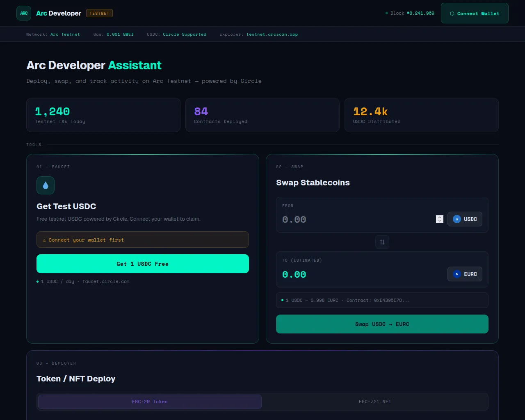Click the 84 Contracts Deployed stat

point(262,115)
